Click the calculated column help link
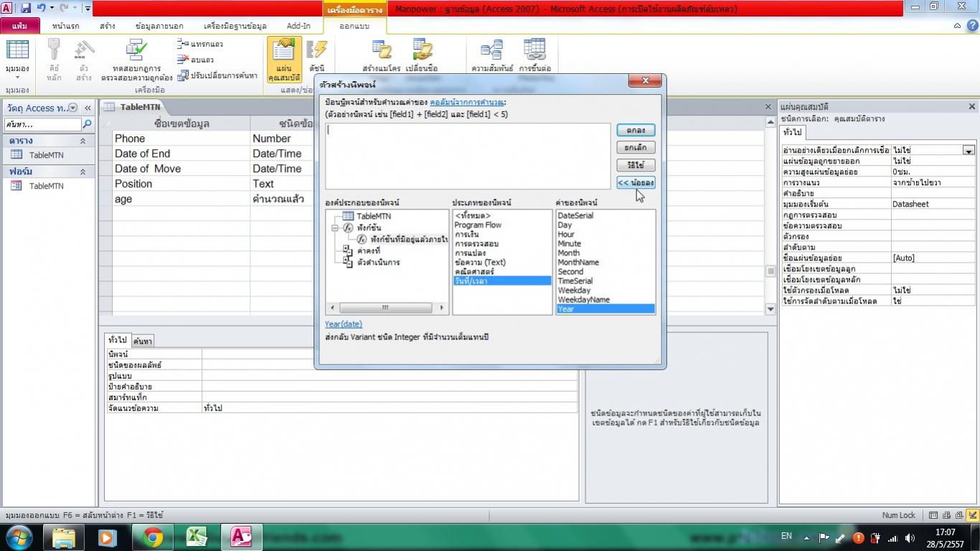This screenshot has height=551, width=980. coord(467,103)
